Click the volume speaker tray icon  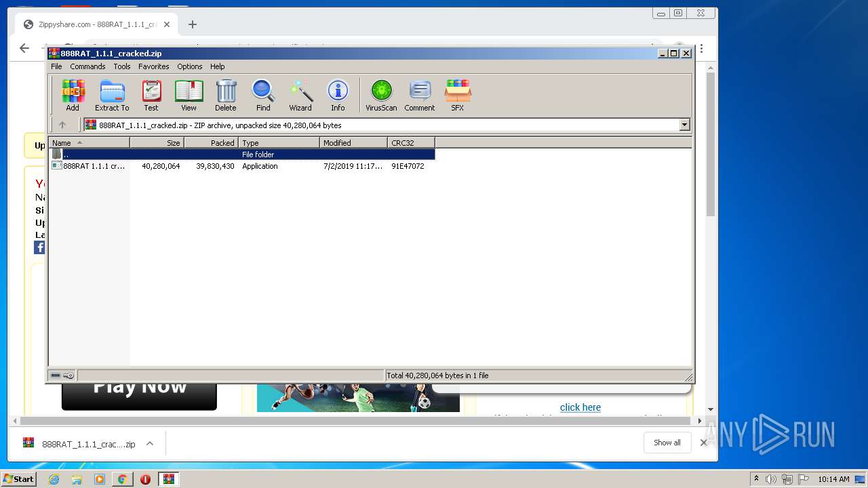pos(771,479)
